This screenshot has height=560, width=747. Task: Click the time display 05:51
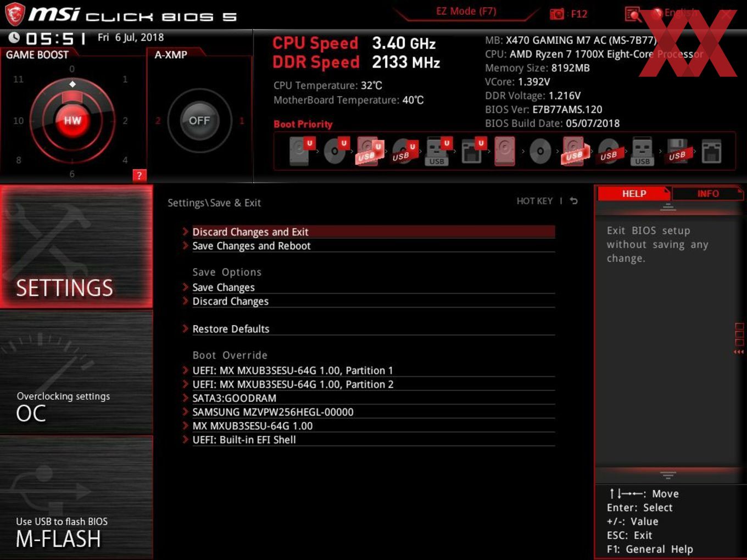(x=56, y=38)
